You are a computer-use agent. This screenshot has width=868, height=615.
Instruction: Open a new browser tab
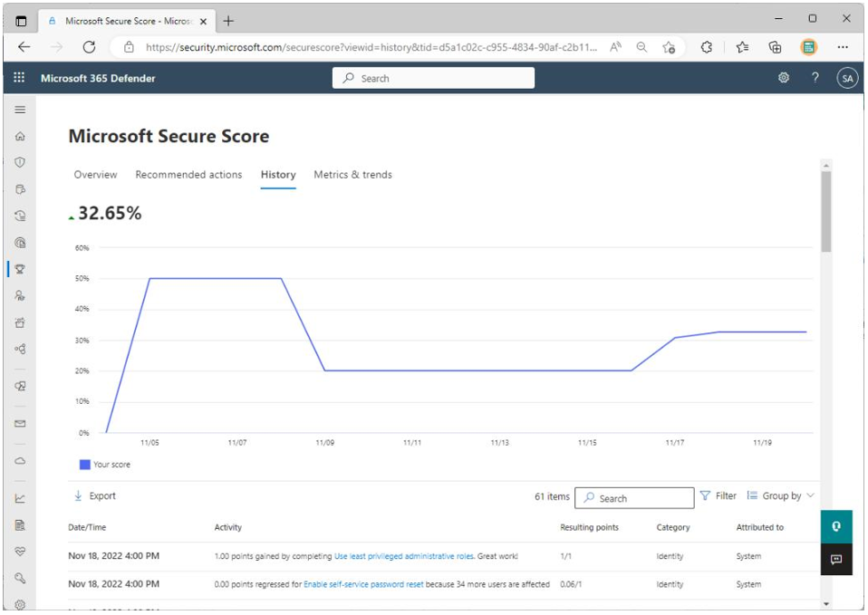pos(228,21)
